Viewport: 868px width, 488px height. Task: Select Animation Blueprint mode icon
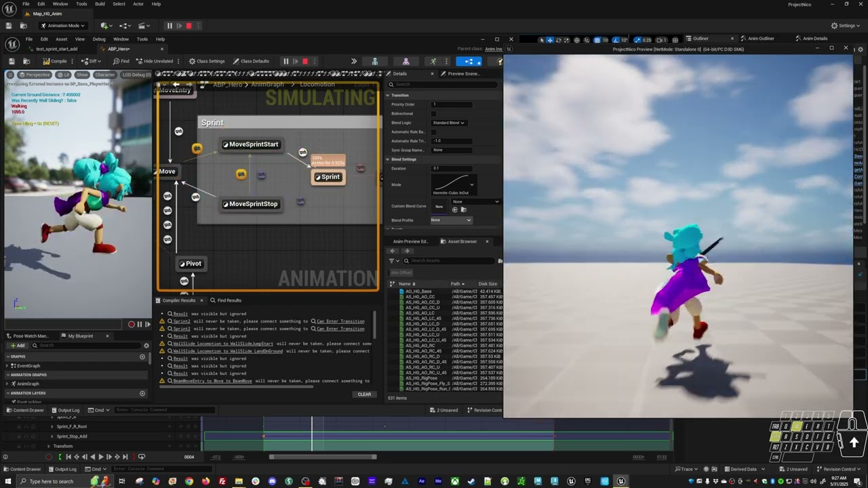click(x=469, y=61)
